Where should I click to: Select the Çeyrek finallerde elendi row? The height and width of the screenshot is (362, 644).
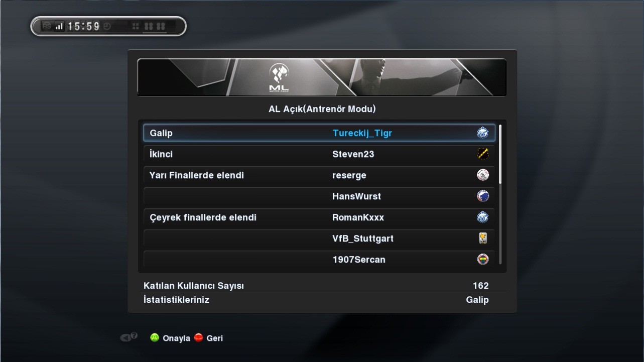pyautogui.click(x=319, y=217)
